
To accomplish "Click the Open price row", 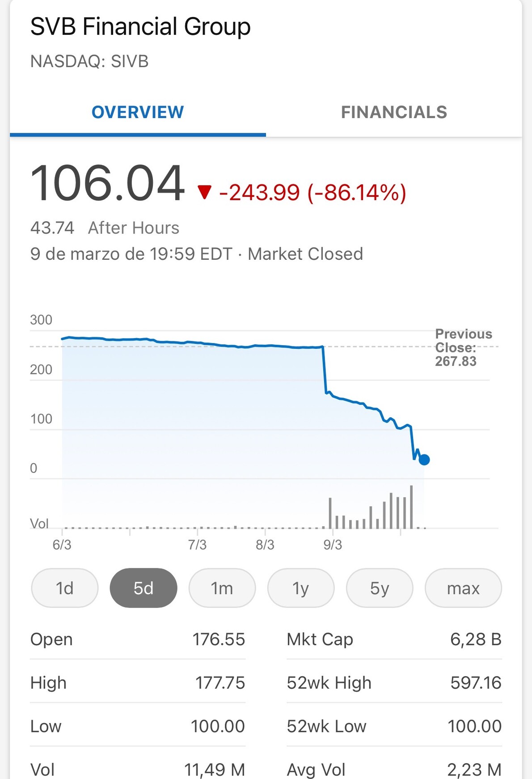I will 137,639.
